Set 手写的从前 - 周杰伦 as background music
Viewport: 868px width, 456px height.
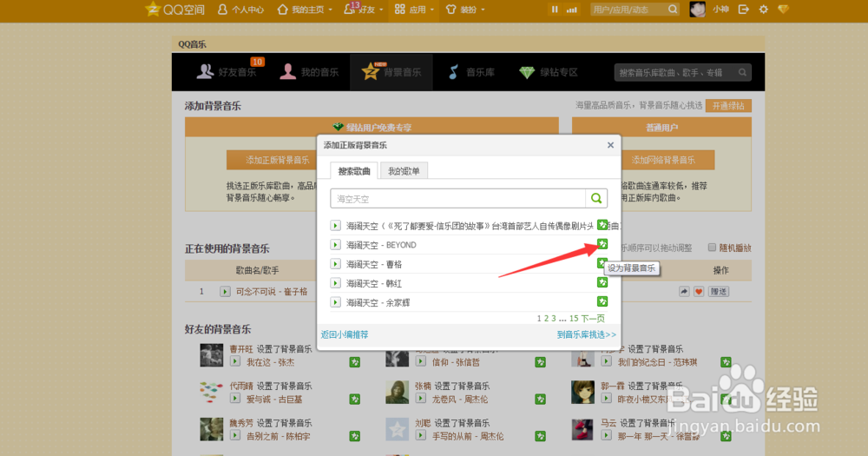tap(540, 436)
